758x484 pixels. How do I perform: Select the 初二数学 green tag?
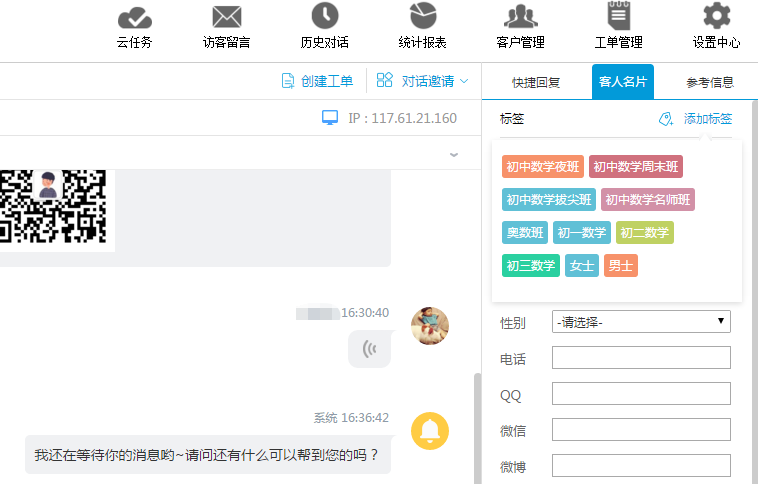644,233
